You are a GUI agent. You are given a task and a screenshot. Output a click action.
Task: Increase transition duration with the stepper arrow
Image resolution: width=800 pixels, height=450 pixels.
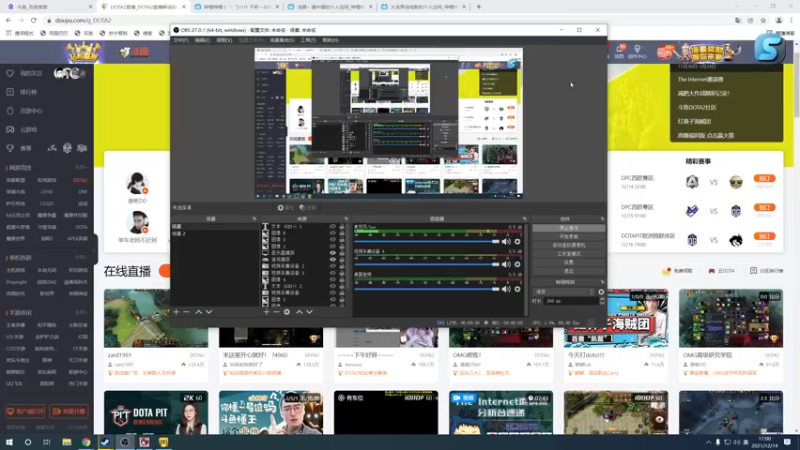click(602, 299)
